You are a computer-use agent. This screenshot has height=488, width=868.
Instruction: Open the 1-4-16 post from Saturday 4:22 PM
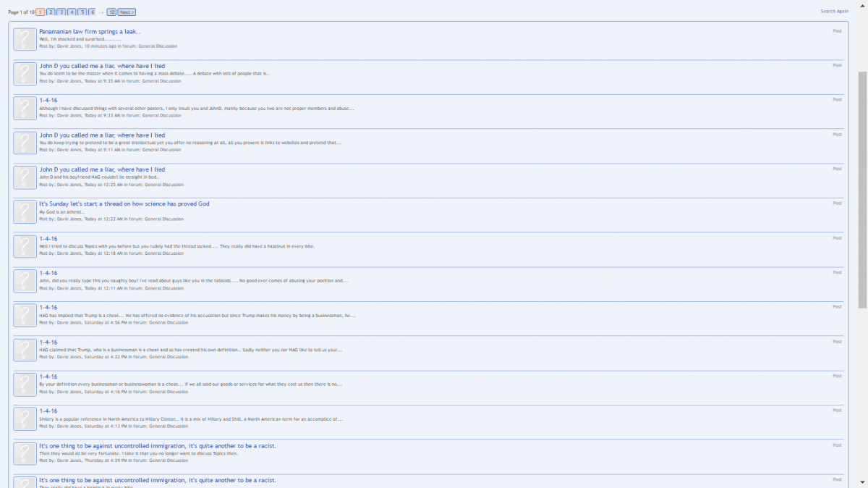tap(48, 342)
